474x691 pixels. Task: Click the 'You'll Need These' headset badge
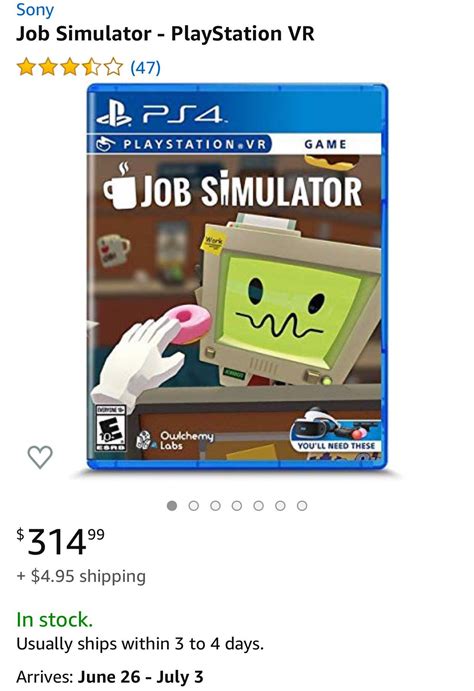(x=335, y=430)
